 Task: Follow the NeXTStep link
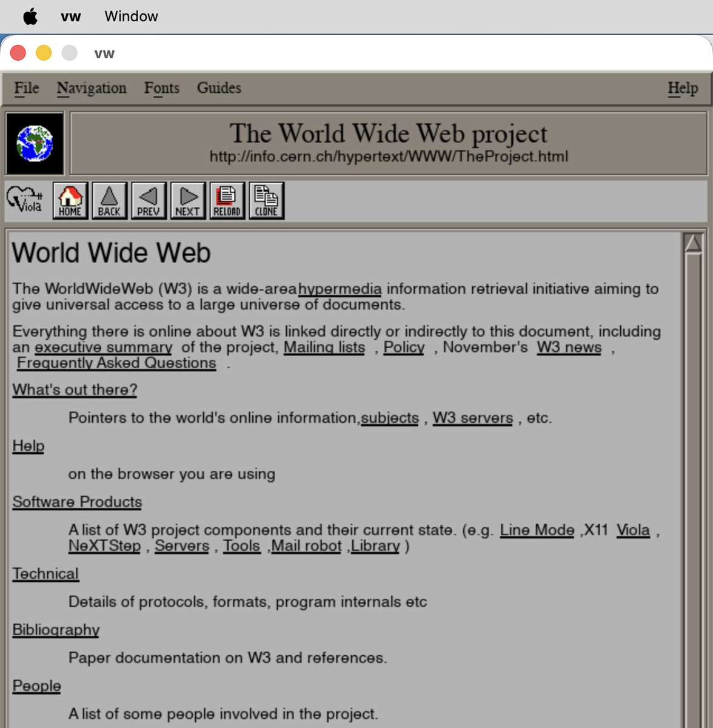105,545
